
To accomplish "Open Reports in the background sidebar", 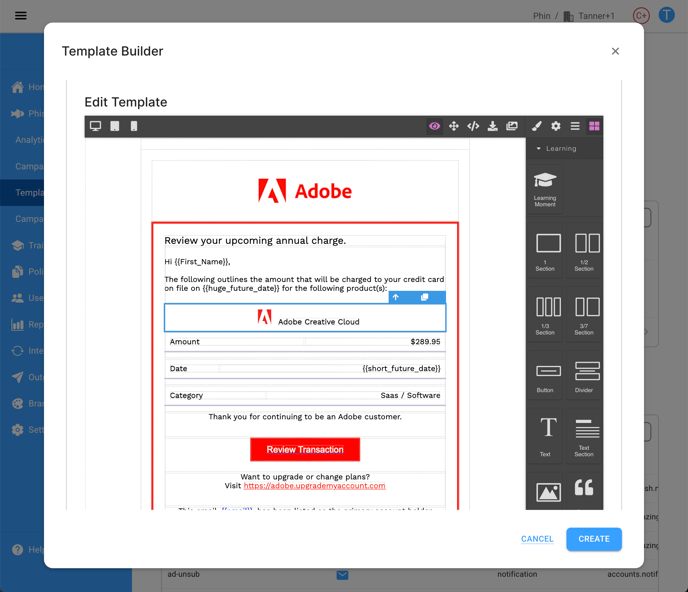I will pos(27,325).
